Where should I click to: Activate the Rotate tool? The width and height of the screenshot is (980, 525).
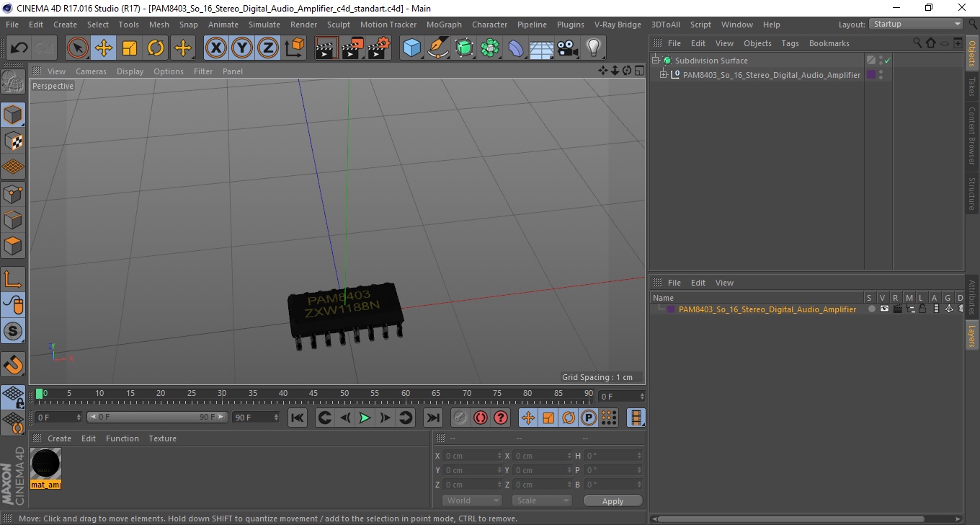pos(156,48)
